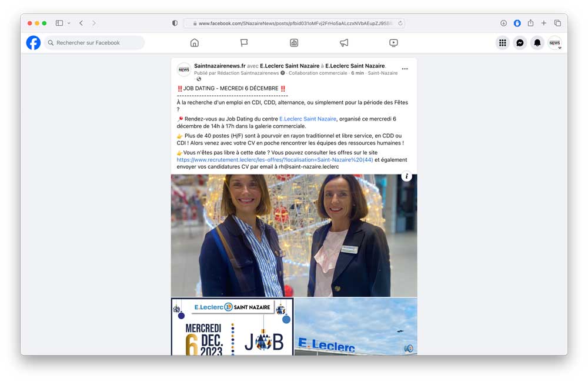Click the blue extension icon in the toolbar
Image resolution: width=588 pixels, height=382 pixels.
517,24
